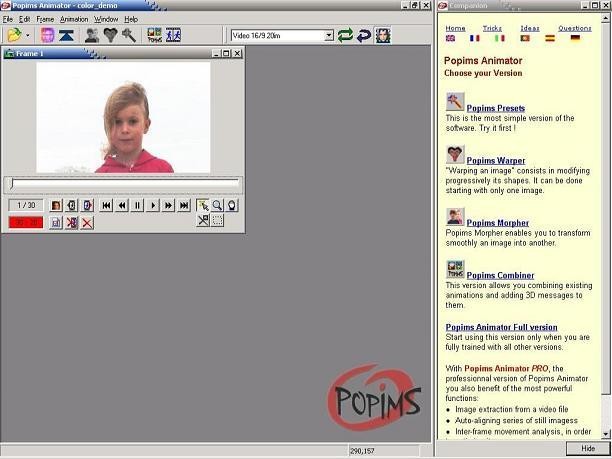612x459 pixels.
Task: Open the Help menu
Action: coord(131,19)
